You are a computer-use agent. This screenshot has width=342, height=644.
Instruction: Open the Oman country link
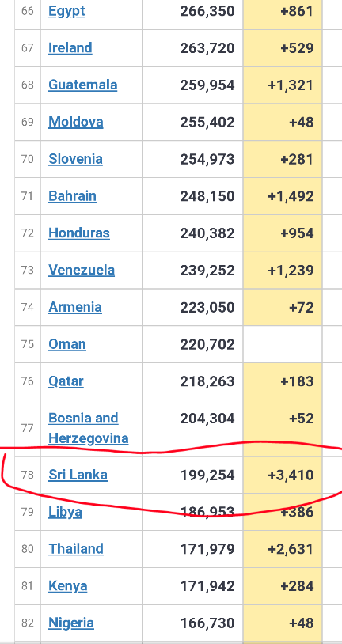(x=67, y=344)
